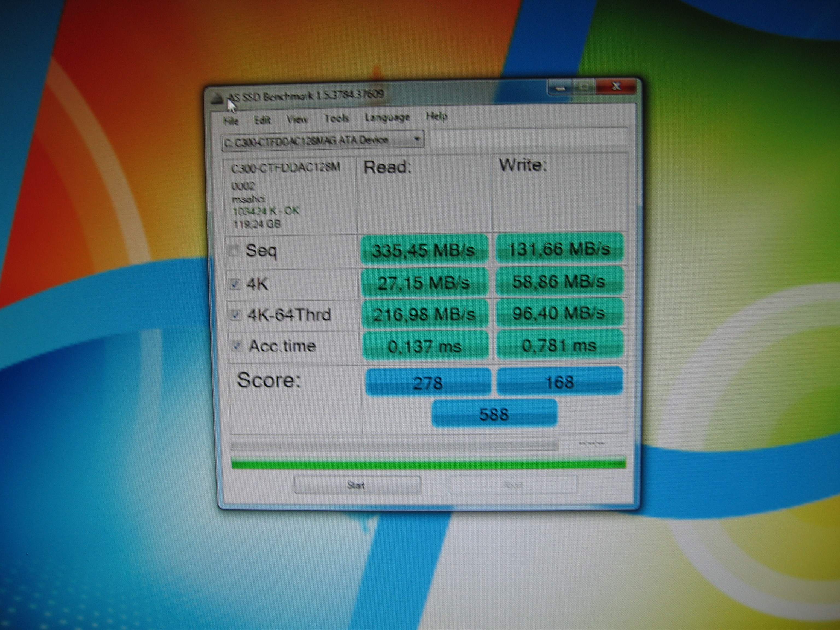This screenshot has height=630, width=840.
Task: Expand the drive selection dropdown
Action: click(417, 139)
